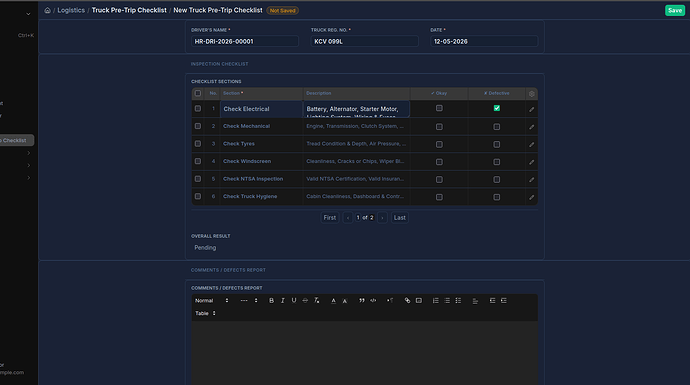Apply bold formatting in comments editor
Image resolution: width=690 pixels, height=385 pixels.
[272, 301]
